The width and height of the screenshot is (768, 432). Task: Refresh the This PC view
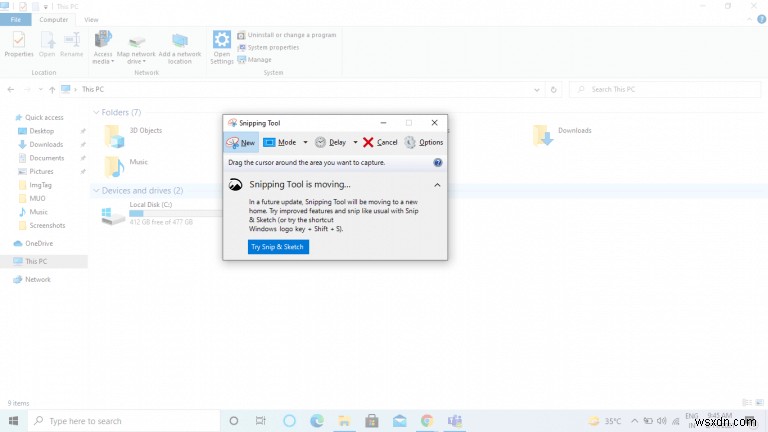(553, 90)
